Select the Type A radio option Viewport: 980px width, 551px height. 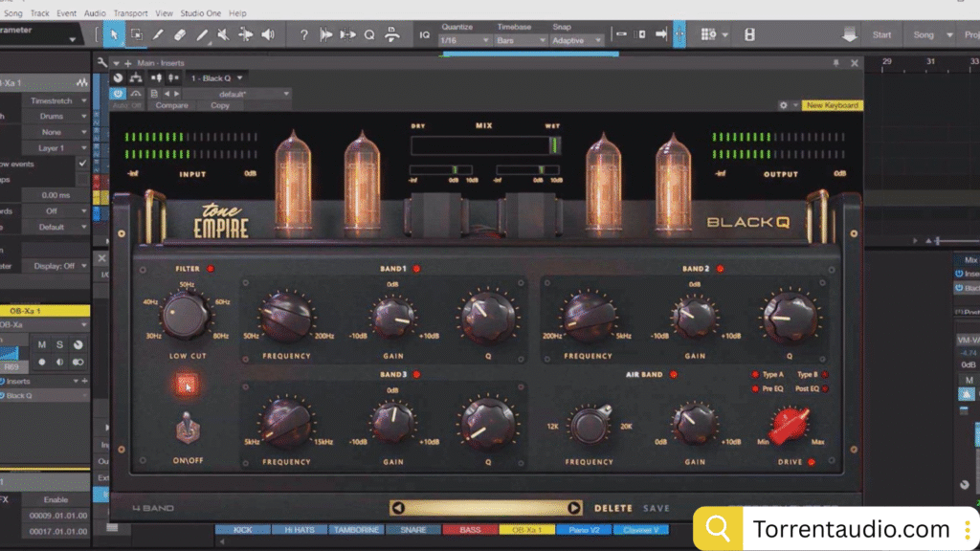[x=754, y=375]
